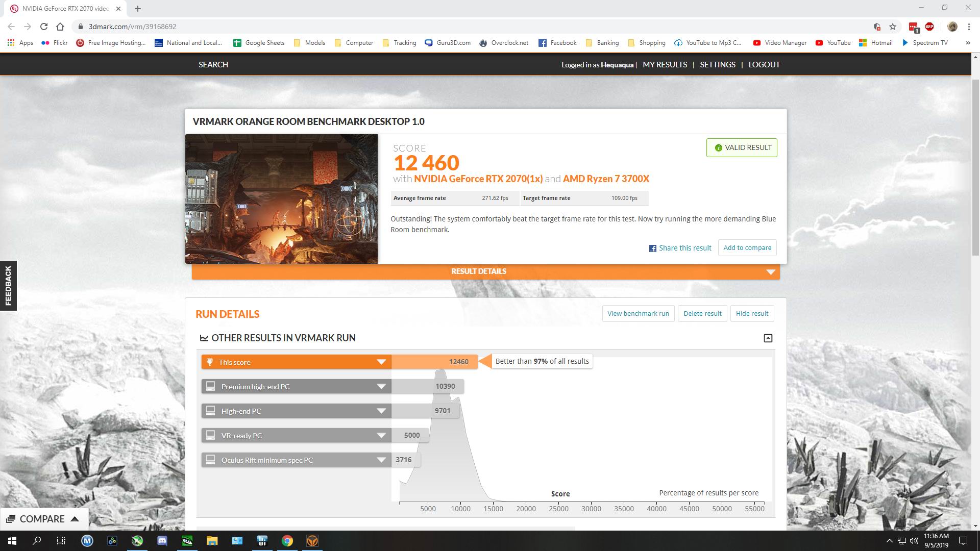Open the COMPARE panel at the page bottom

(44, 519)
